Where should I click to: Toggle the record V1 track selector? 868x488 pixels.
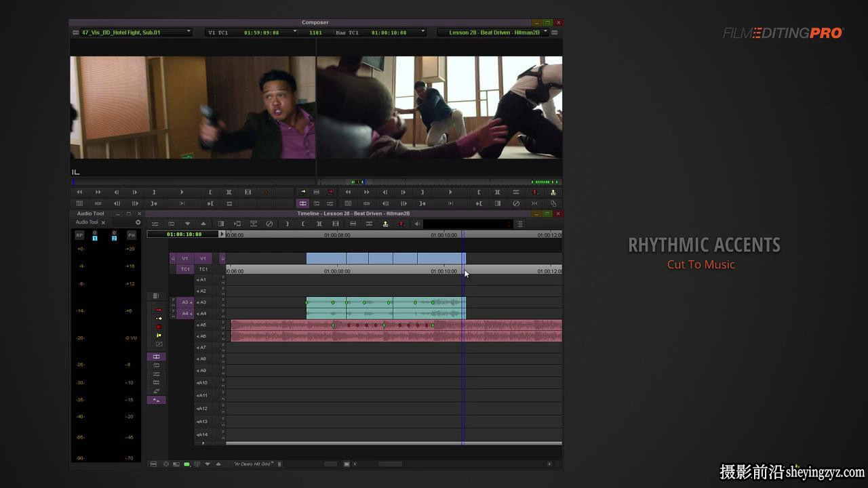pyautogui.click(x=203, y=258)
